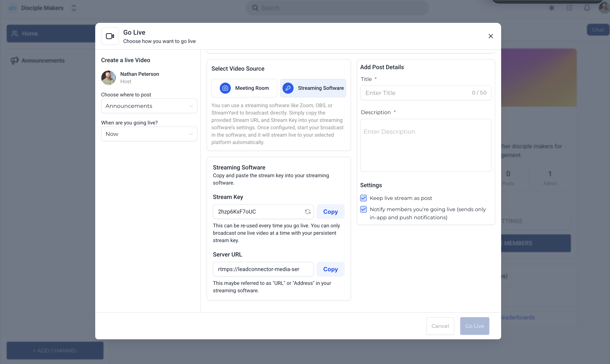This screenshot has width=610, height=364.
Task: Click the Stream Key value field
Action: [x=263, y=212]
